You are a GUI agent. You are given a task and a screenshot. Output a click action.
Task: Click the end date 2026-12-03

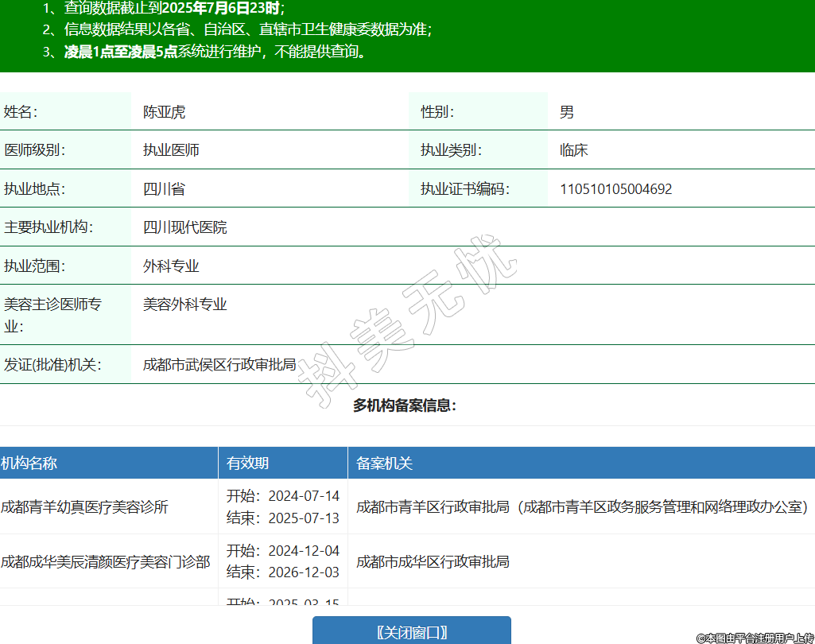[x=303, y=572]
